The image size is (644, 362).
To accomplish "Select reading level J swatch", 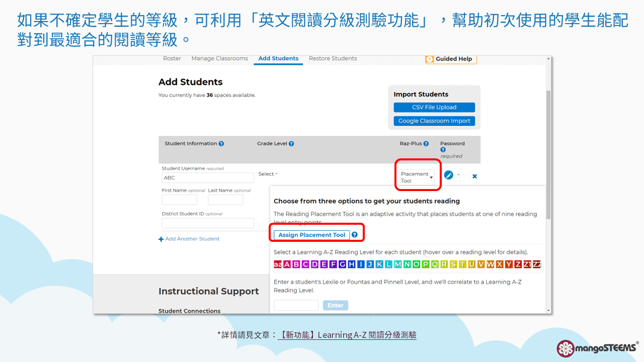I will pos(370,264).
